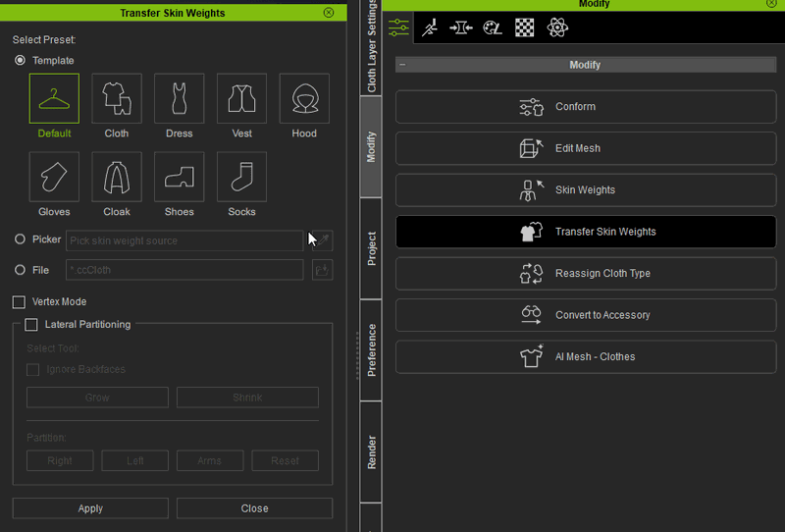
Task: Open AI Mesh - Clothes
Action: pyautogui.click(x=586, y=356)
